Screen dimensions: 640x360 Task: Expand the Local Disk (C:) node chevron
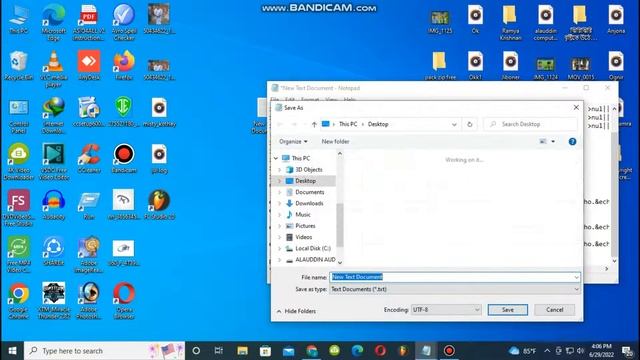click(x=280, y=248)
